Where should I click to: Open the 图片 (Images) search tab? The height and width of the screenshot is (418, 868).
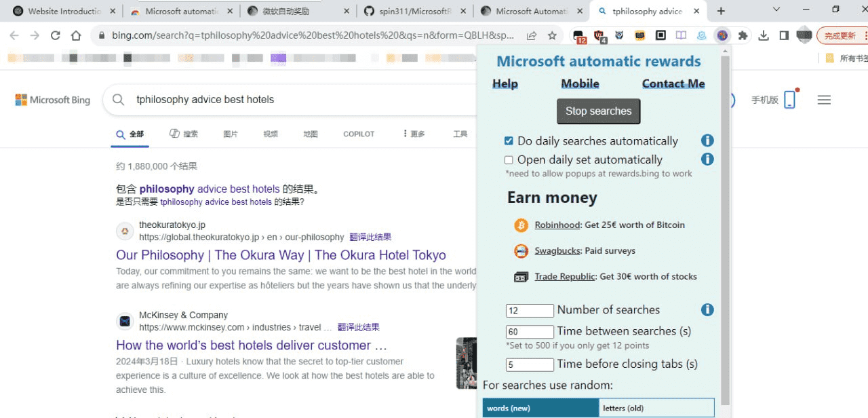point(231,134)
